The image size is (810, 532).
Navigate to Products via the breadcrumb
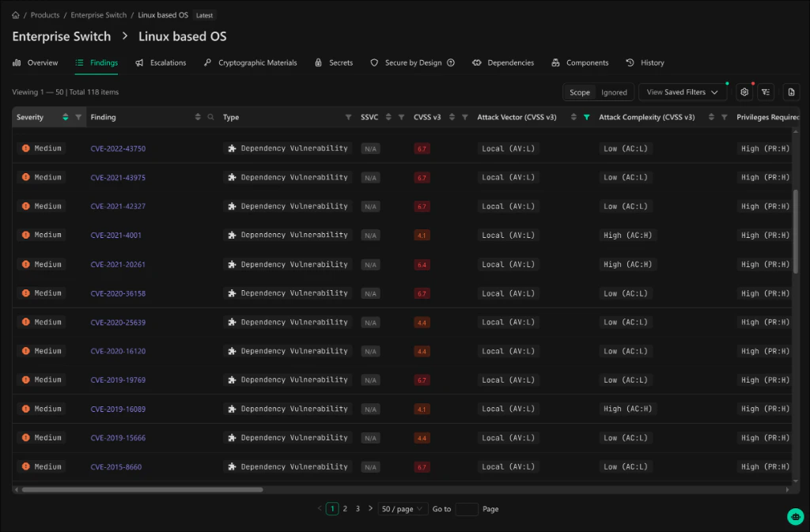point(44,14)
